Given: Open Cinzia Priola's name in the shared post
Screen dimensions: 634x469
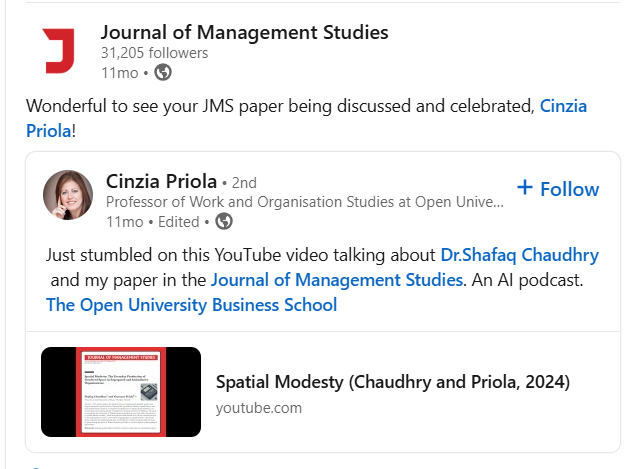Looking at the screenshot, I should [x=161, y=182].
